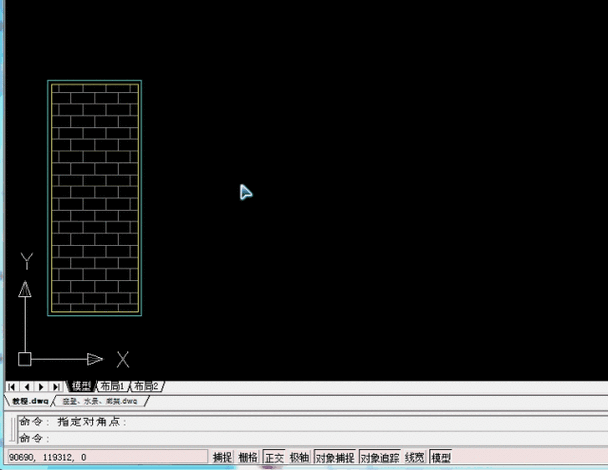Jump to the first layout tab arrow
608x470 pixels.
[12, 386]
